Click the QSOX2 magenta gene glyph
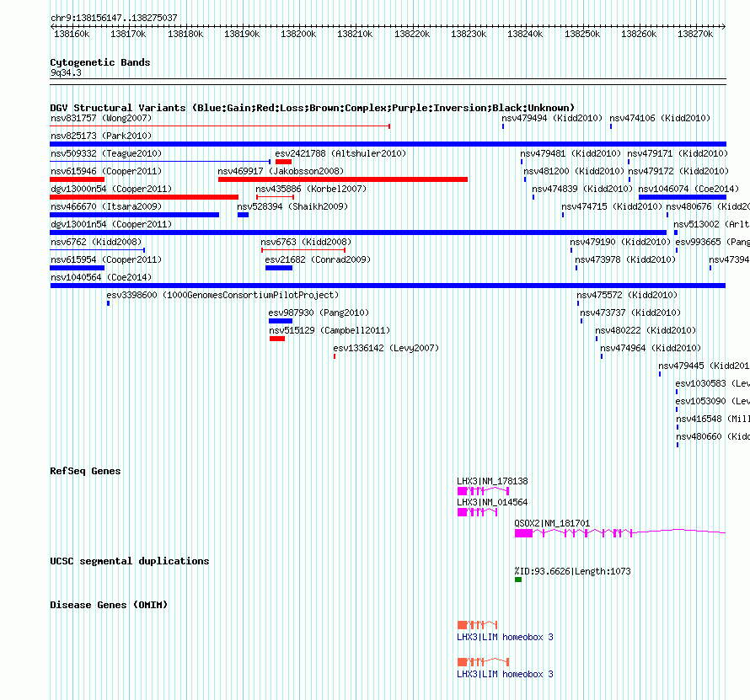Screen dimensions: 750x700 pyautogui.click(x=620, y=532)
